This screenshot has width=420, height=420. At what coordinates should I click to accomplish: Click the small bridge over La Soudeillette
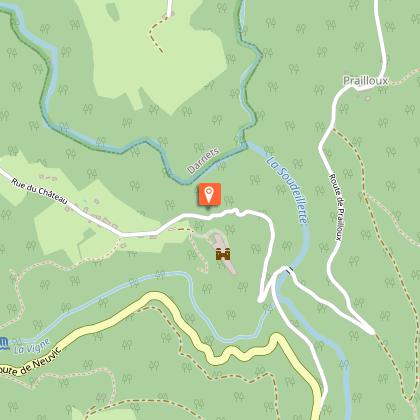point(290,269)
